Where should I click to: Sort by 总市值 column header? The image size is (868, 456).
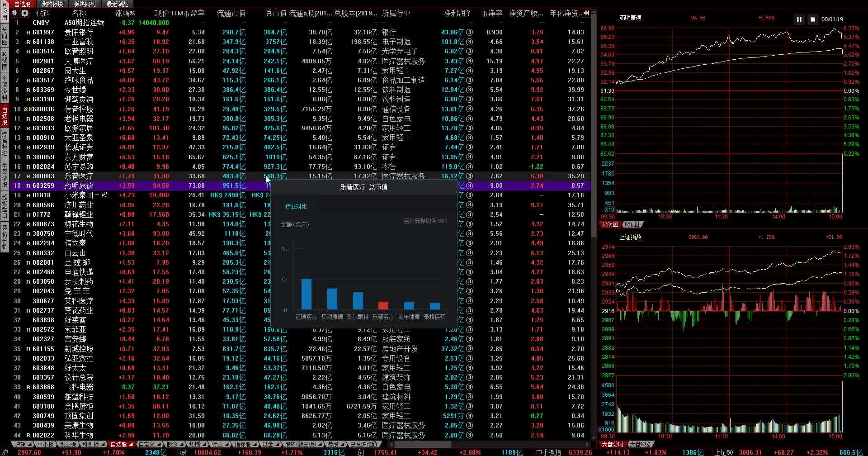(276, 13)
